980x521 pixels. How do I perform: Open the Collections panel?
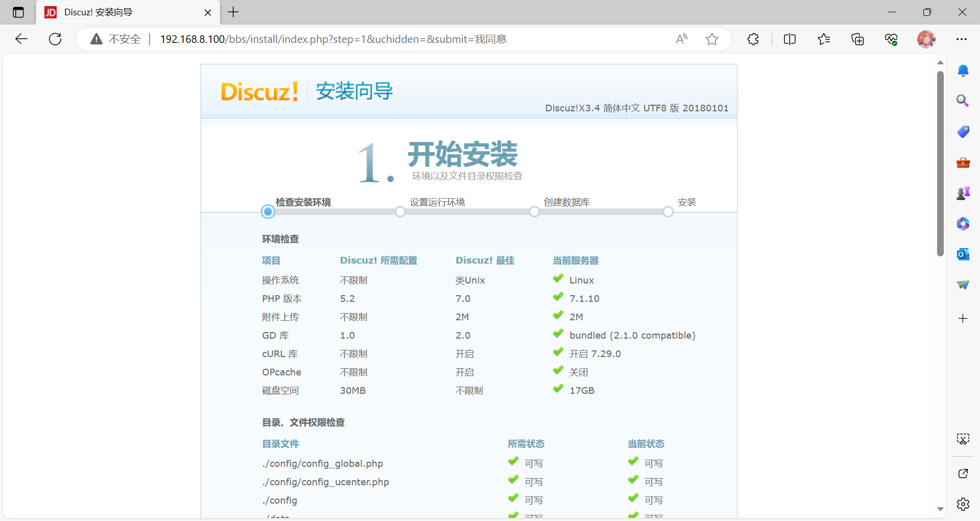[857, 39]
